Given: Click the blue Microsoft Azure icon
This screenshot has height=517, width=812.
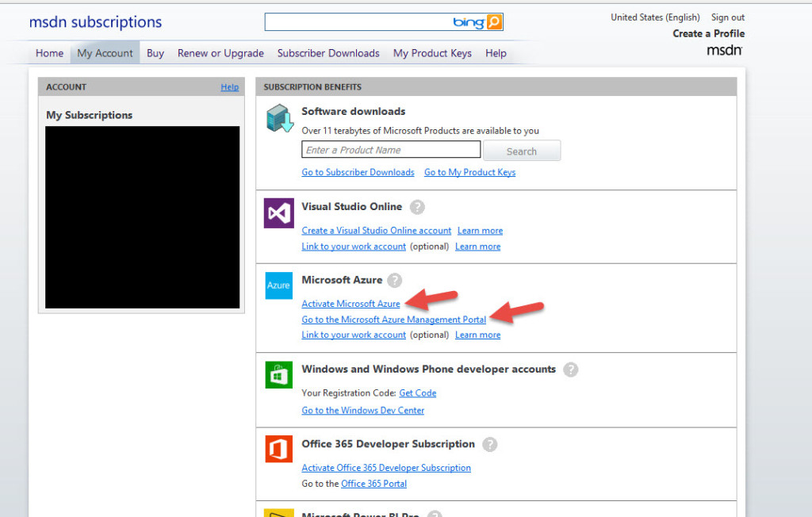Looking at the screenshot, I should [x=278, y=285].
